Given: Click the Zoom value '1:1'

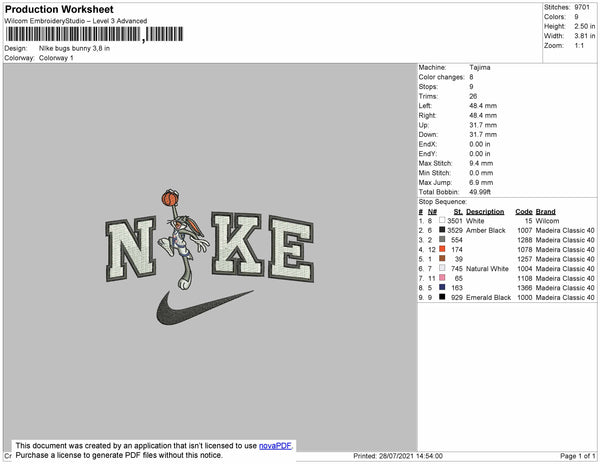Looking at the screenshot, I should click(579, 46).
